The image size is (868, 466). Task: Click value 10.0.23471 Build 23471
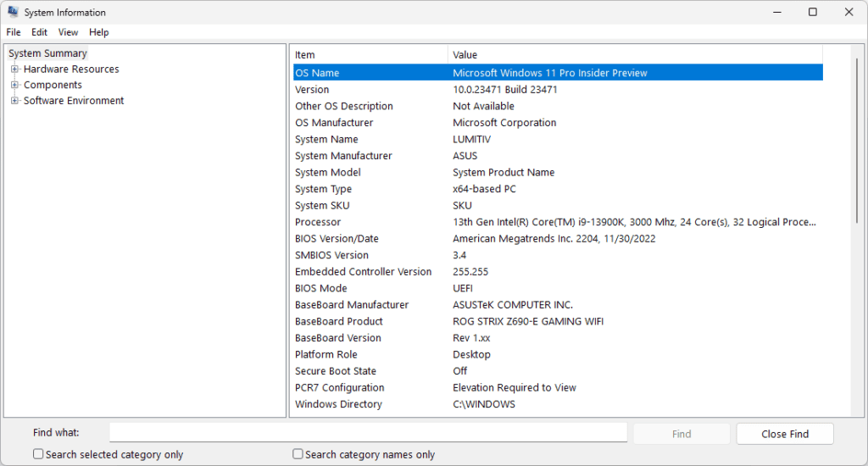(x=505, y=89)
